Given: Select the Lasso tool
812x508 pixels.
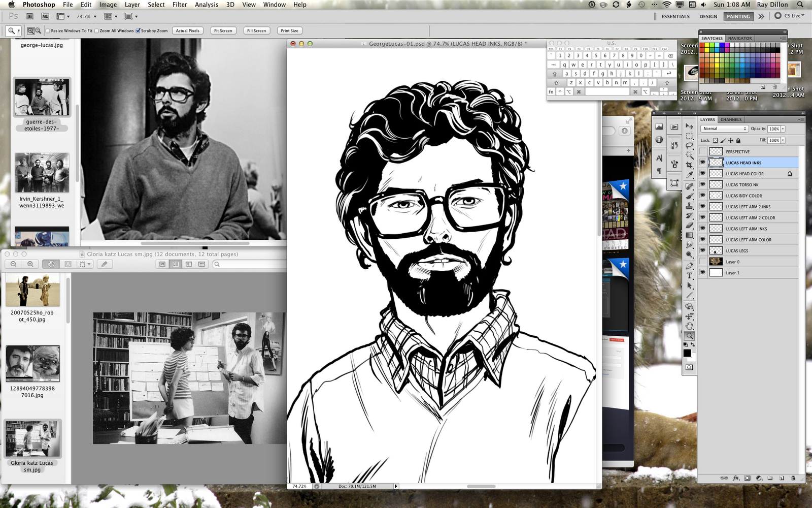Looking at the screenshot, I should [x=689, y=146].
